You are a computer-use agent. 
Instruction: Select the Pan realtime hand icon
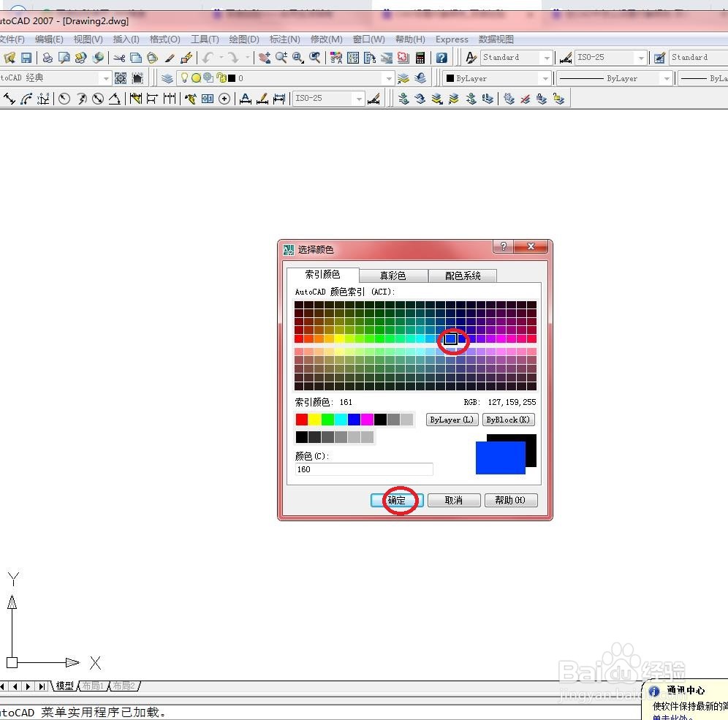pos(265,58)
